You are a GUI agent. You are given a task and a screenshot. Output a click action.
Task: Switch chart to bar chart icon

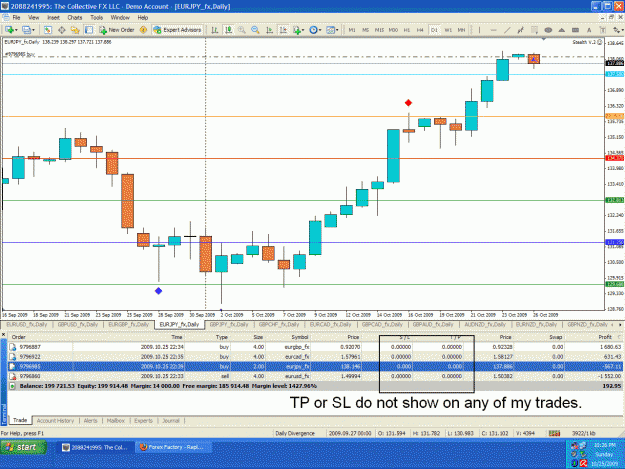click(214, 30)
